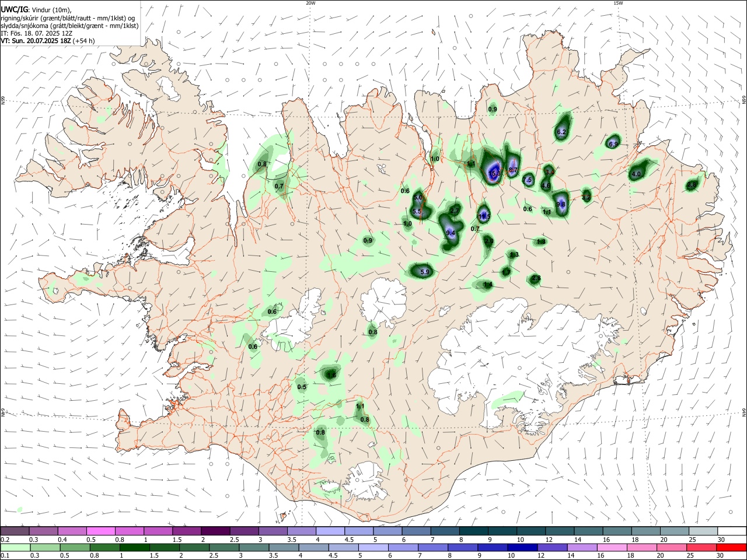
Task: Click the 4.6 precipitation value
Action: pyautogui.click(x=546, y=186)
